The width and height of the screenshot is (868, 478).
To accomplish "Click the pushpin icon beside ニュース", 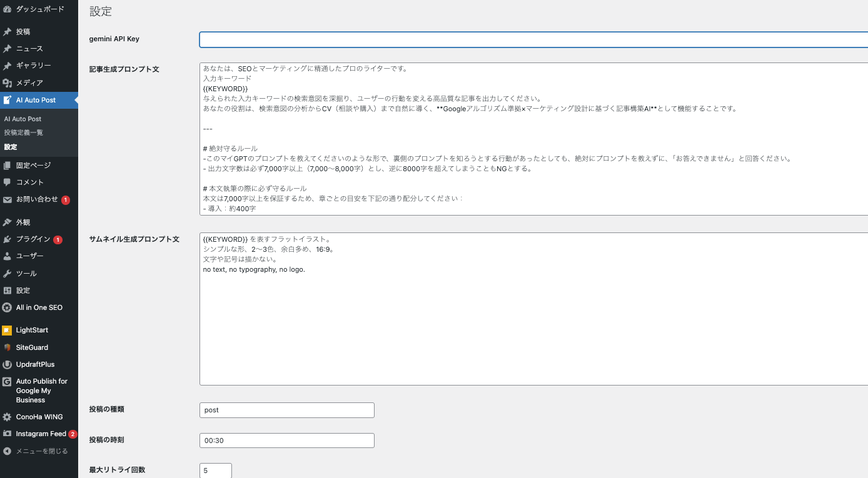I will click(x=7, y=49).
